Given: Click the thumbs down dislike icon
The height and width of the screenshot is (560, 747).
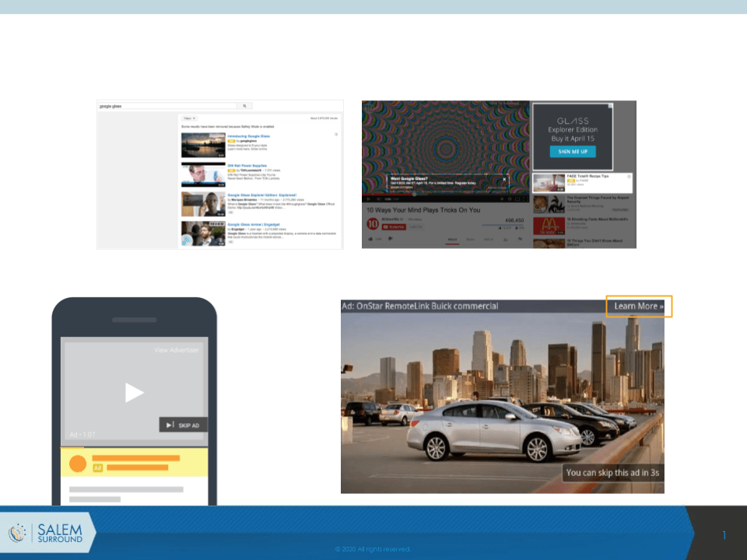Looking at the screenshot, I should [x=390, y=239].
